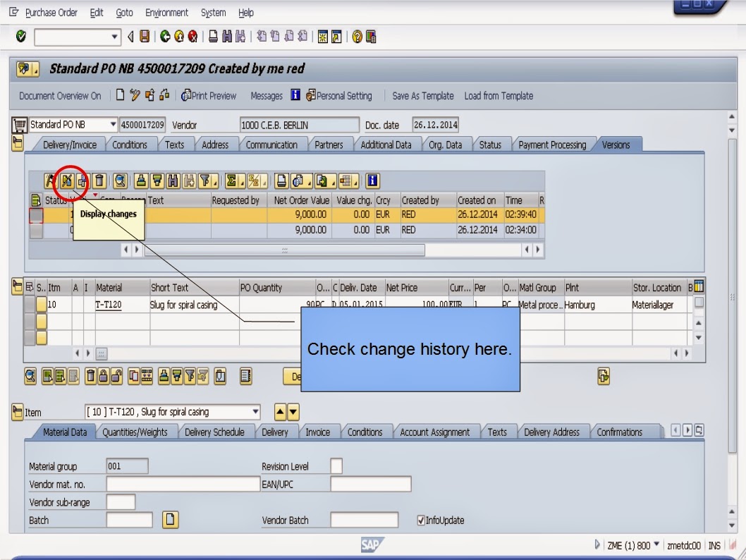The width and height of the screenshot is (746, 560).
Task: Click the down arrow next item button
Action: click(293, 412)
